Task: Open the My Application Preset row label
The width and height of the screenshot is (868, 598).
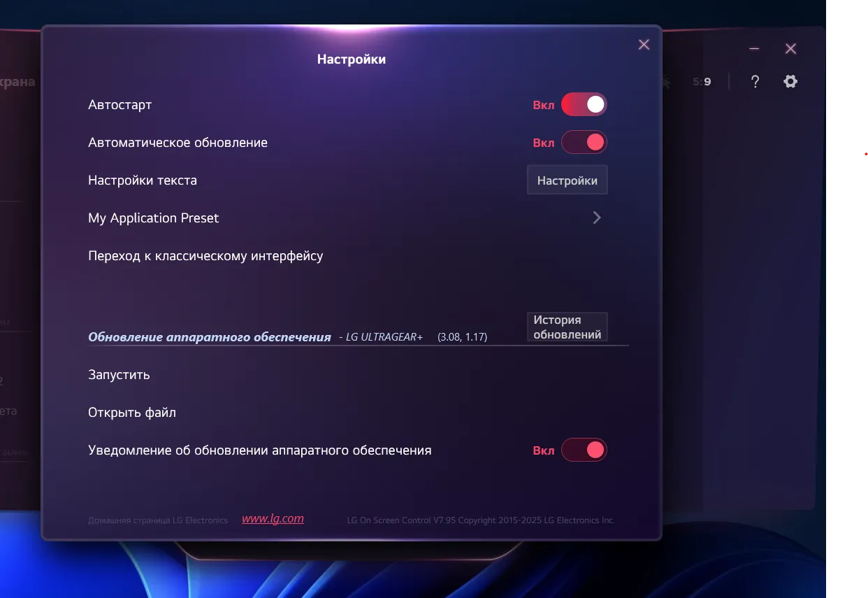Action: pos(153,218)
